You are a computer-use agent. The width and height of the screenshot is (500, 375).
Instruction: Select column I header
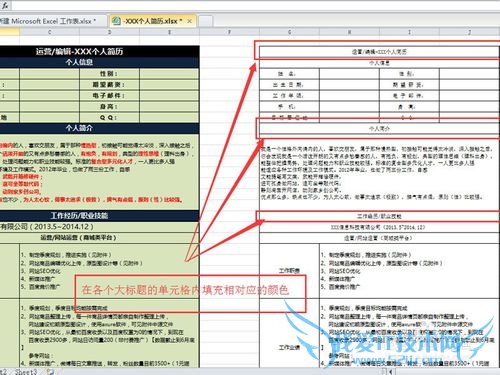pos(409,32)
